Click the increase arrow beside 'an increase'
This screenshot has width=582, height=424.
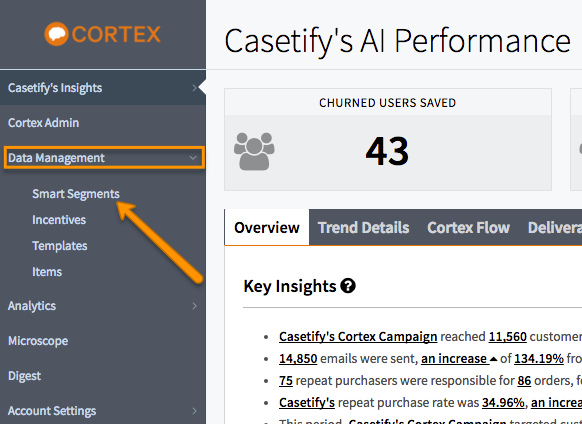point(493,359)
